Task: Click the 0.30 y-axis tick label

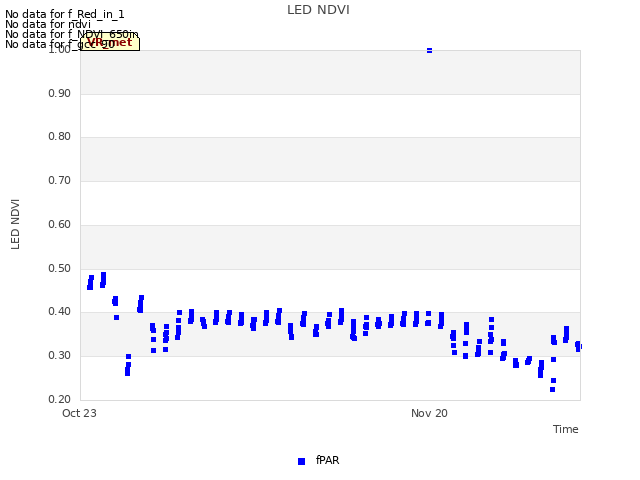Action: point(60,356)
